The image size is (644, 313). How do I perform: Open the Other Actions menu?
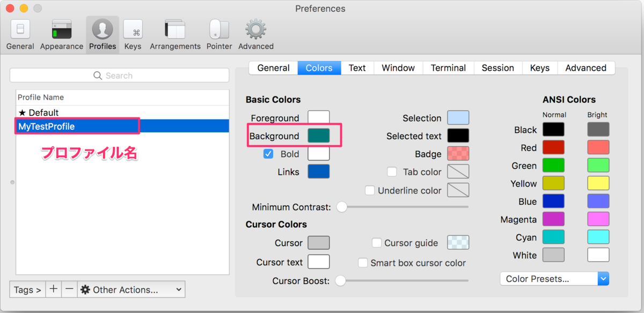(131, 289)
